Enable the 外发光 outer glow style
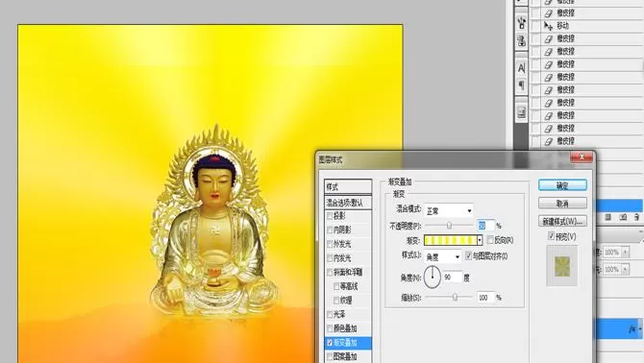This screenshot has height=363, width=644. (330, 244)
